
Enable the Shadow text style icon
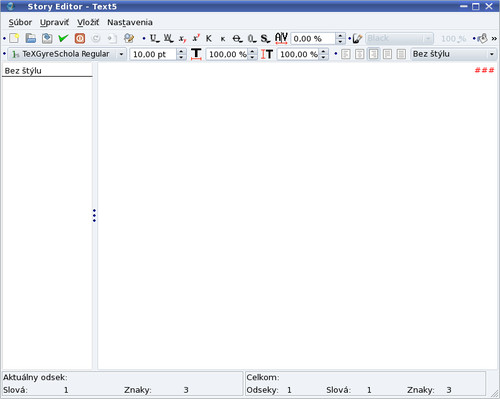click(x=265, y=39)
